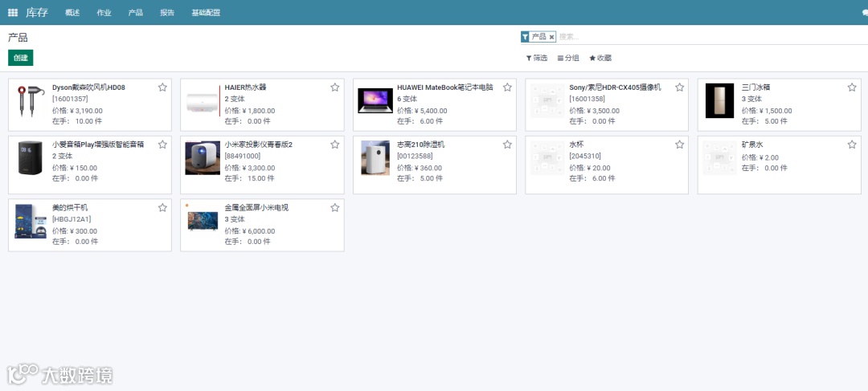Viewport: 868px width, 391px height.
Task: Open the Dyson hair dryer thumbnail
Action: coord(31,101)
